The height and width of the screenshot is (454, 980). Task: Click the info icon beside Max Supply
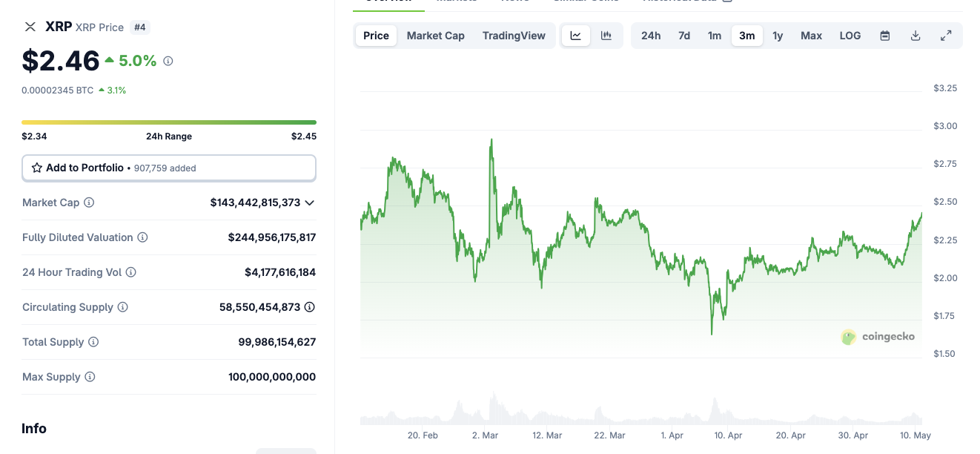pos(90,377)
